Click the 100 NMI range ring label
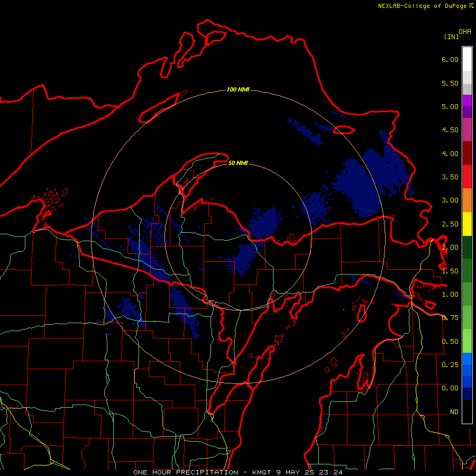 [x=239, y=89]
